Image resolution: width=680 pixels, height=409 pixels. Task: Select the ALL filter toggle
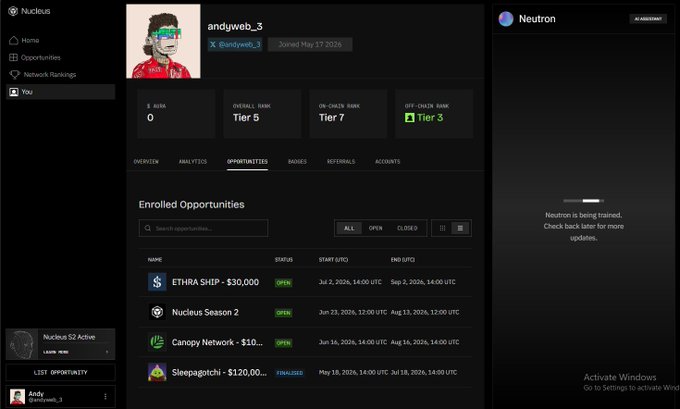click(349, 228)
